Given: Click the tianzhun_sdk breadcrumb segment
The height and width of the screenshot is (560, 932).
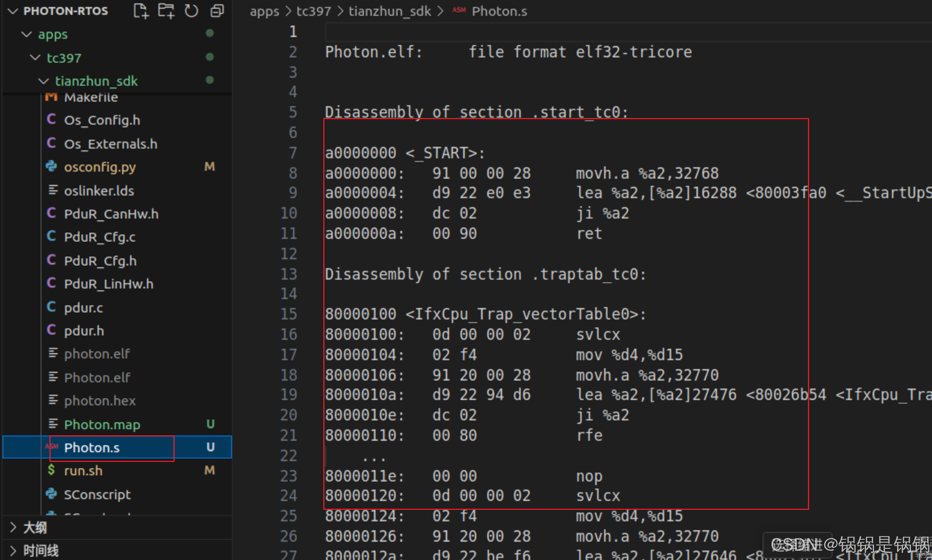Looking at the screenshot, I should pos(389,11).
